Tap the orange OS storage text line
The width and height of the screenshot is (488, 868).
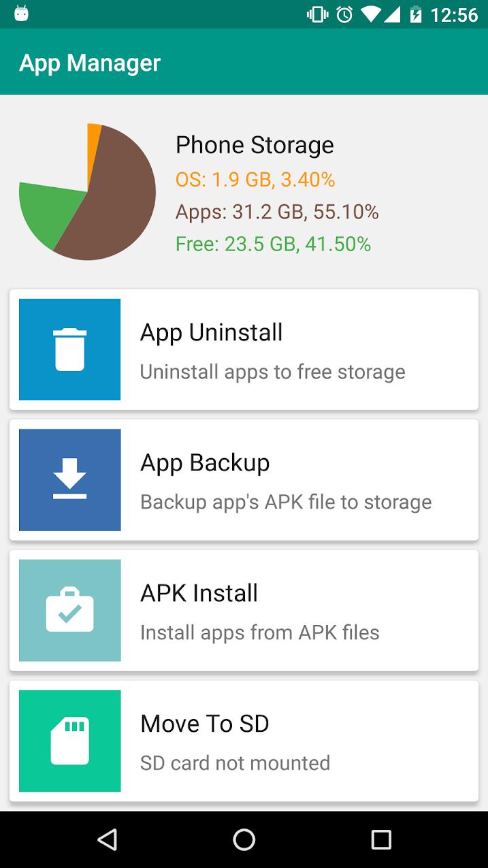255,180
